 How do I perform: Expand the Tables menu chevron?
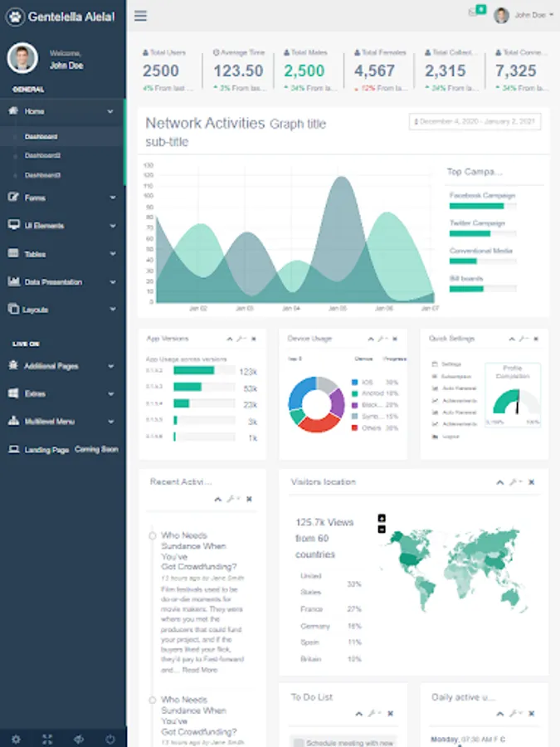[112, 254]
